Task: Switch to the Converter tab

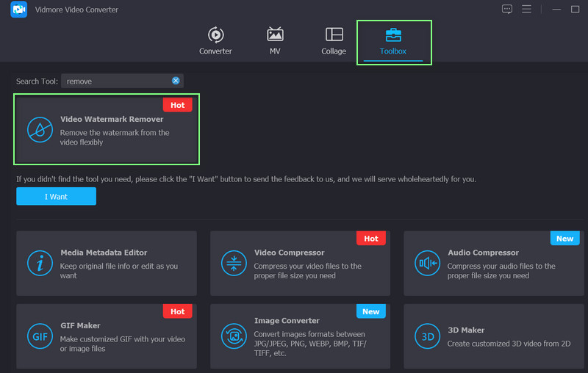Action: [215, 41]
